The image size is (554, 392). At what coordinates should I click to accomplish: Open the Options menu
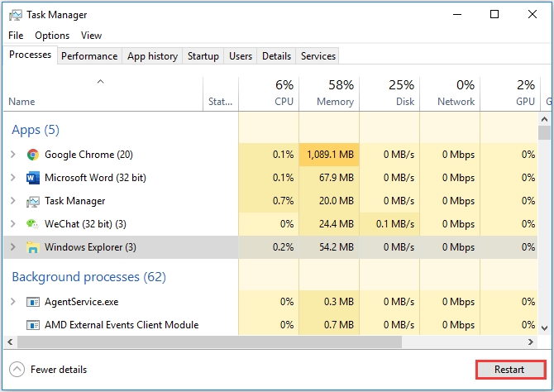click(52, 36)
